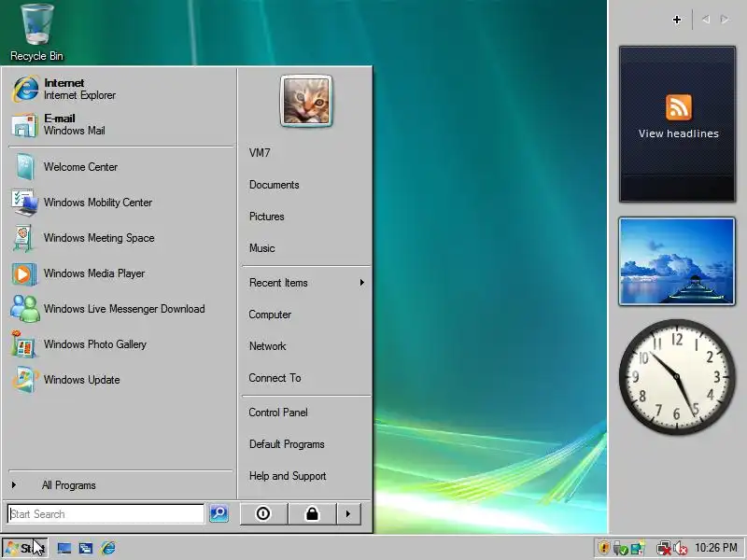The width and height of the screenshot is (747, 560).
Task: Open Computer from Start menu
Action: (x=306, y=315)
